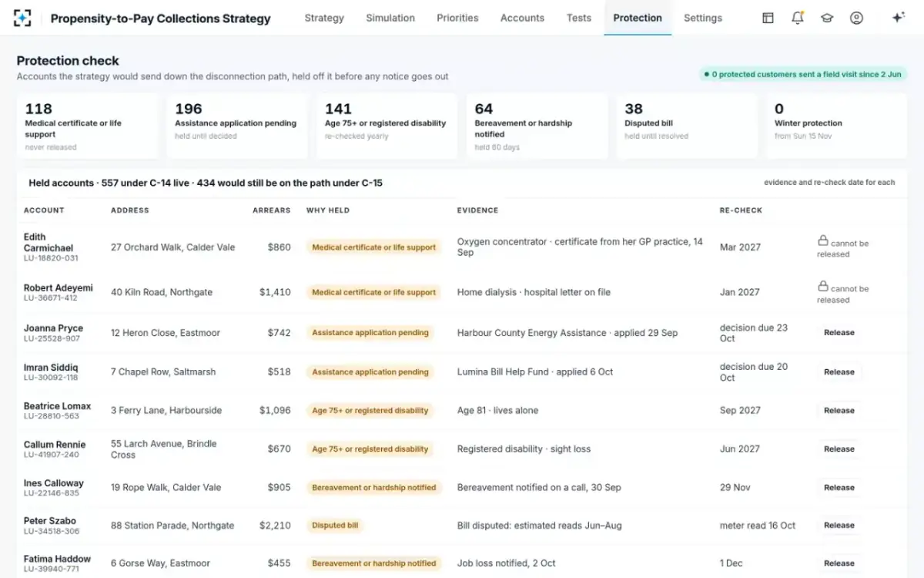The image size is (924, 578).
Task: Click the Why Held column header
Action: tap(328, 210)
